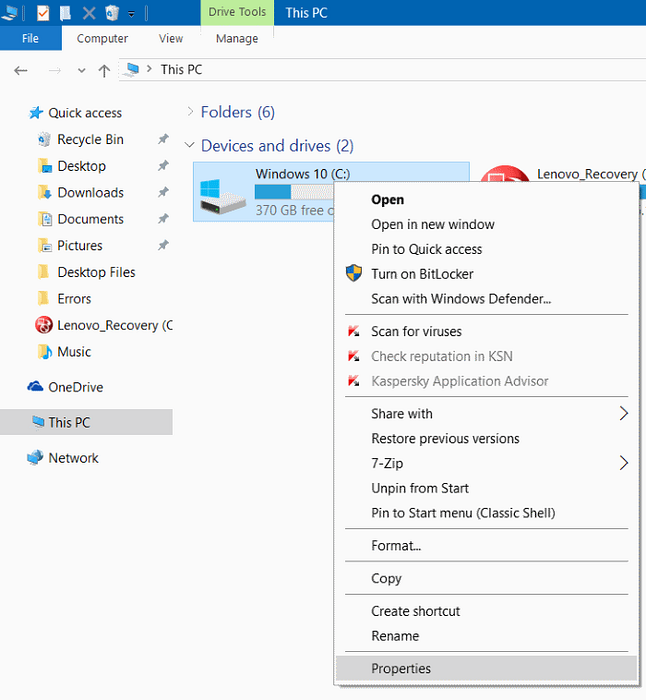Viewport: 646px width, 700px height.
Task: Go up one level with Up arrow
Action: (x=104, y=70)
